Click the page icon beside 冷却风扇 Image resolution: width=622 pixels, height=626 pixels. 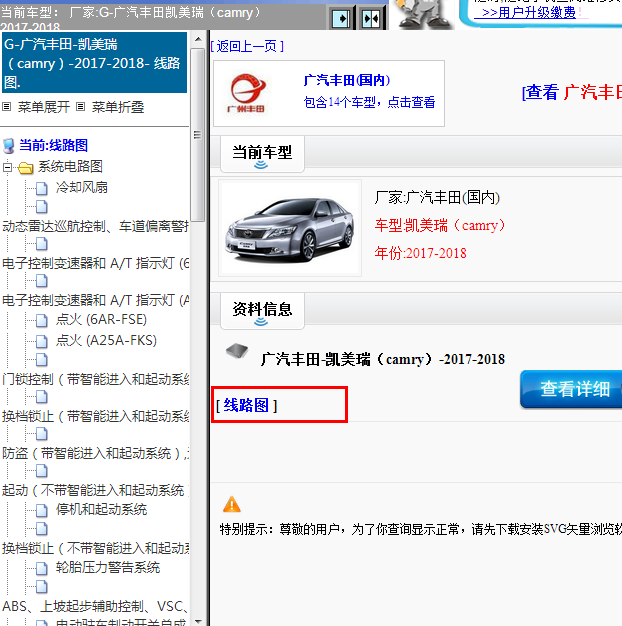coord(42,188)
